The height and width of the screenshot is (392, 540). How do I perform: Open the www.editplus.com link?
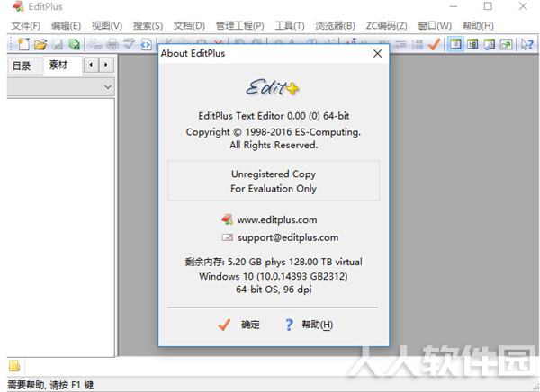[x=277, y=219]
